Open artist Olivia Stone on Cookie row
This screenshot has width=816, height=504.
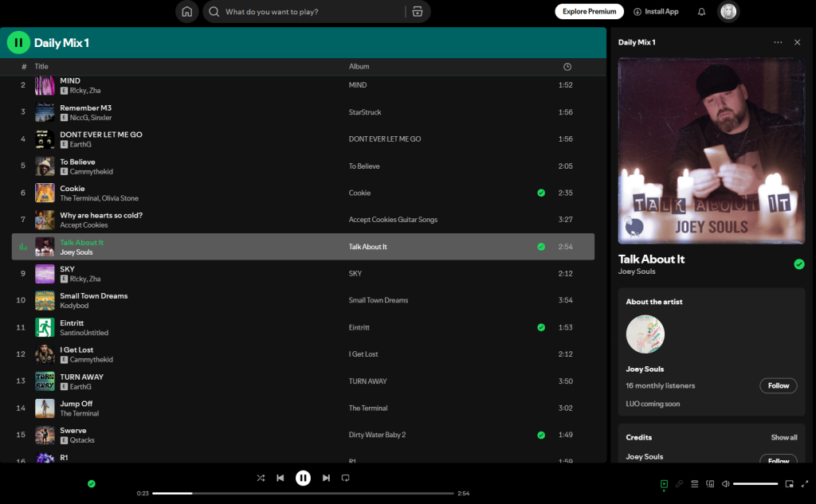(x=120, y=198)
